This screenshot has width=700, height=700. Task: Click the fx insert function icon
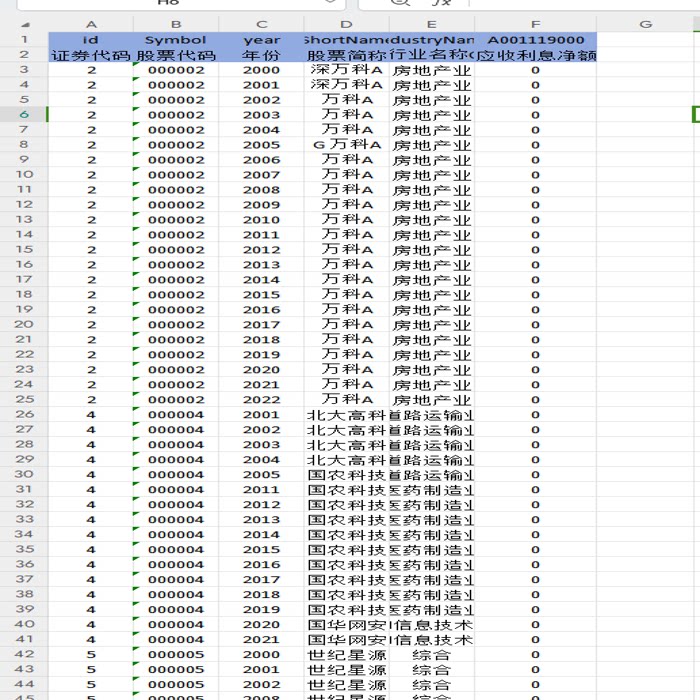441,3
